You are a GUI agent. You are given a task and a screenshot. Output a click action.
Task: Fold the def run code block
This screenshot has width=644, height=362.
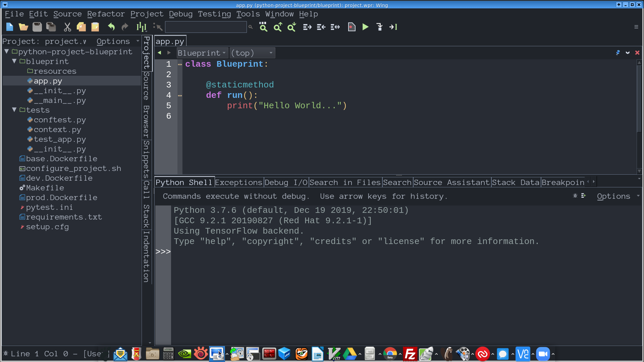(x=180, y=96)
